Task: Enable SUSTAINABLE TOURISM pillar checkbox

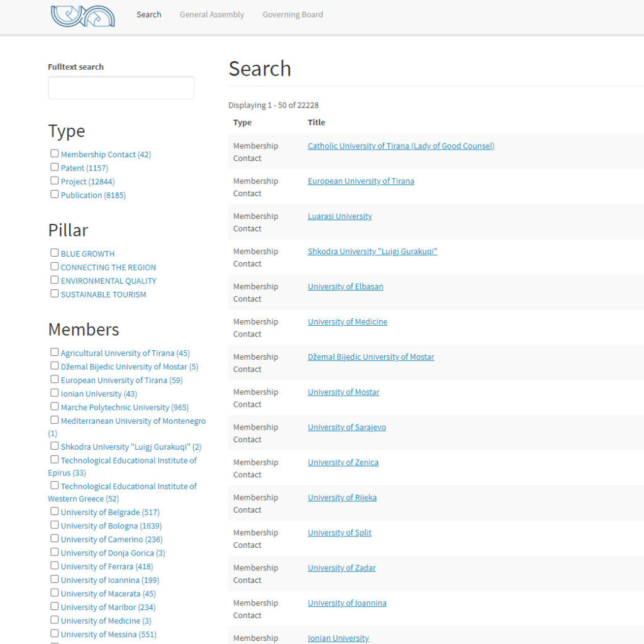Action: coord(54,293)
